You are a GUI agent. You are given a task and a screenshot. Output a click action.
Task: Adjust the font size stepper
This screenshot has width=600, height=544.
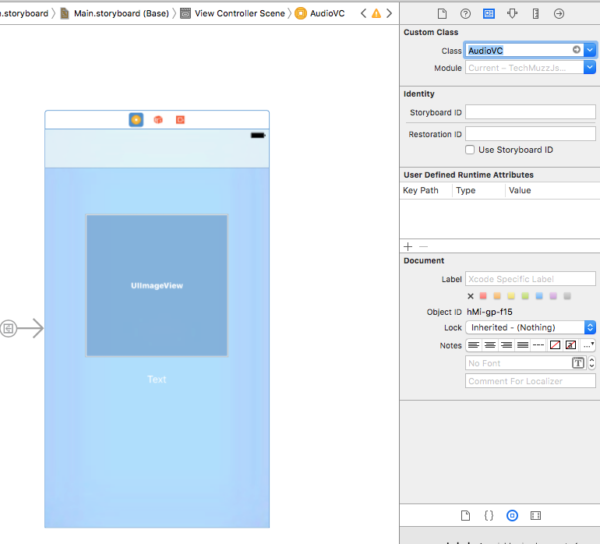[592, 363]
